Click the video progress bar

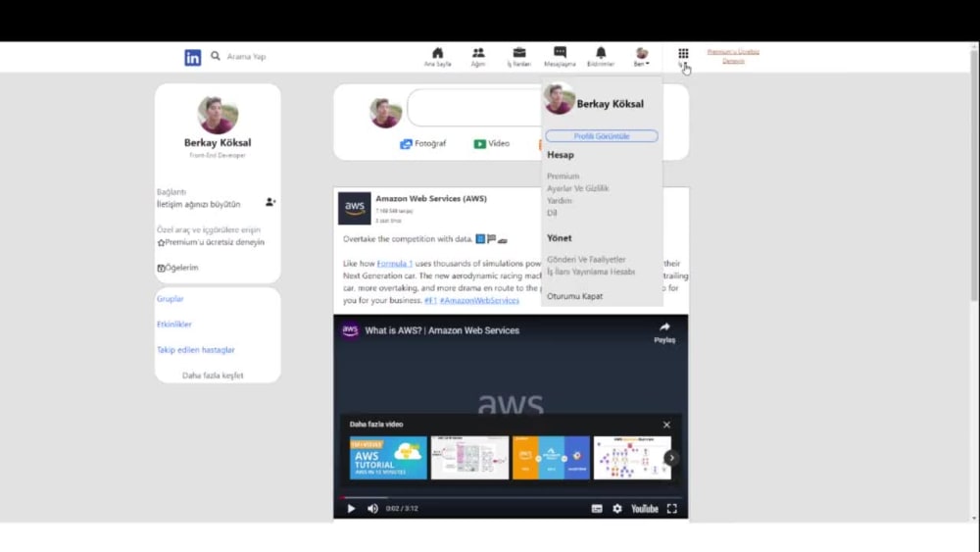pos(511,498)
